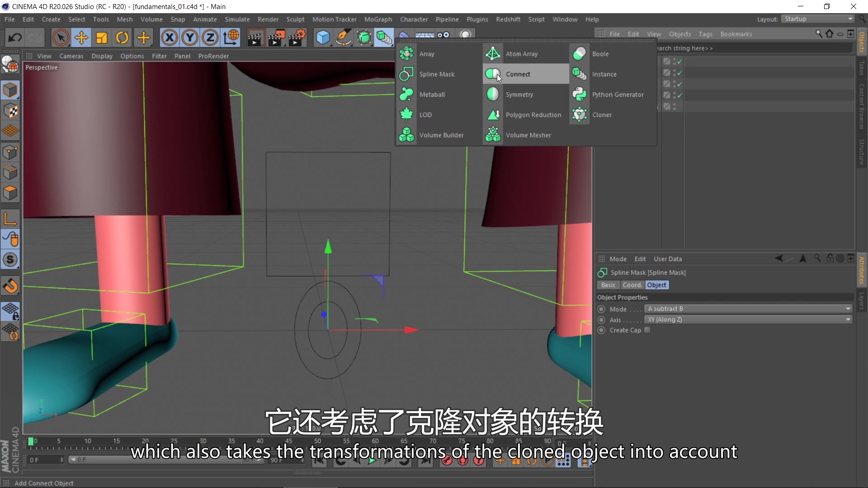Image resolution: width=868 pixels, height=488 pixels.
Task: Toggle the X axis lock
Action: tap(169, 38)
